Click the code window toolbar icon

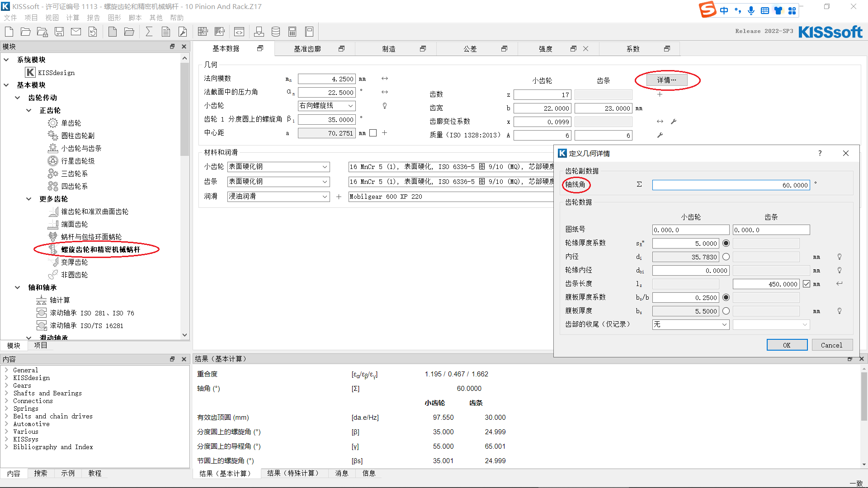pos(239,32)
